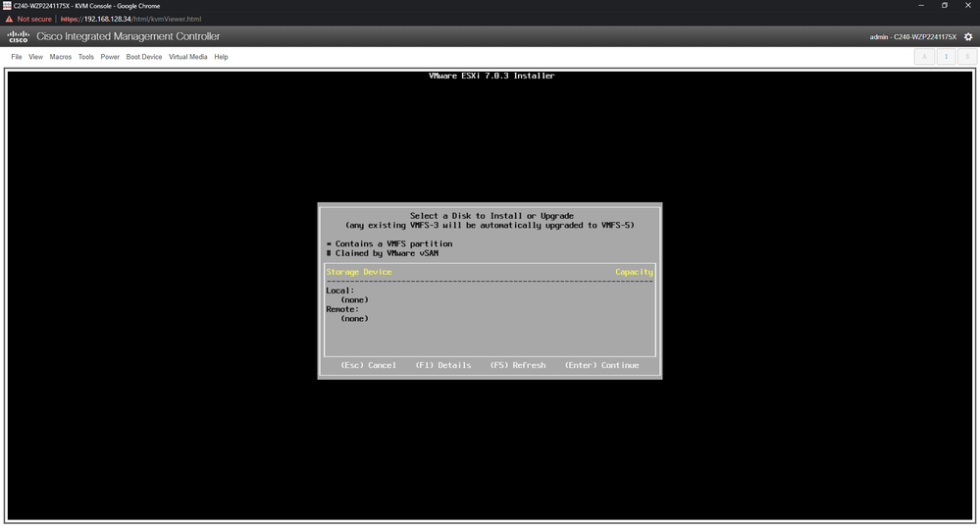Open the Tools menu
The width and height of the screenshot is (980, 531).
(x=86, y=57)
